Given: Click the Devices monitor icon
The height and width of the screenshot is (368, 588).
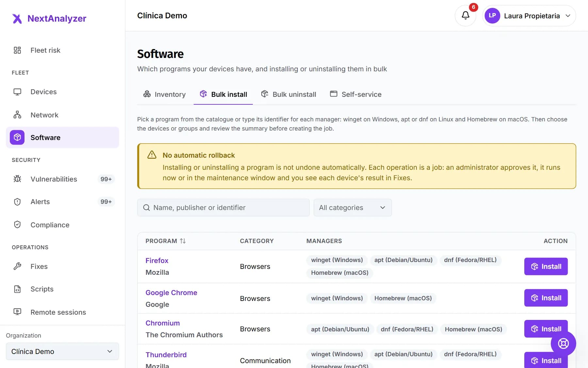Looking at the screenshot, I should [17, 92].
